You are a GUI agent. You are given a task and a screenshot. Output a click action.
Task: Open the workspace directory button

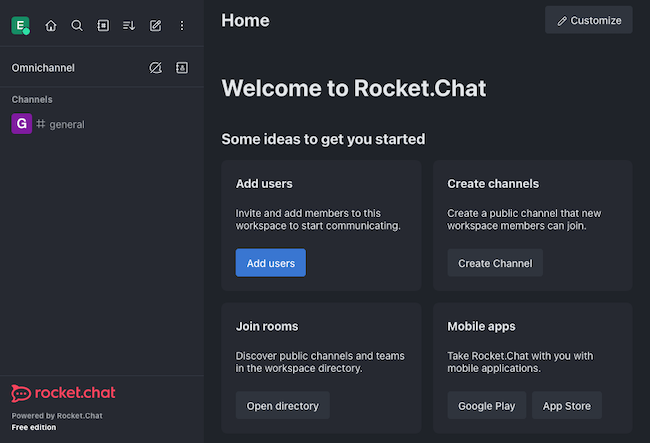[x=282, y=406]
